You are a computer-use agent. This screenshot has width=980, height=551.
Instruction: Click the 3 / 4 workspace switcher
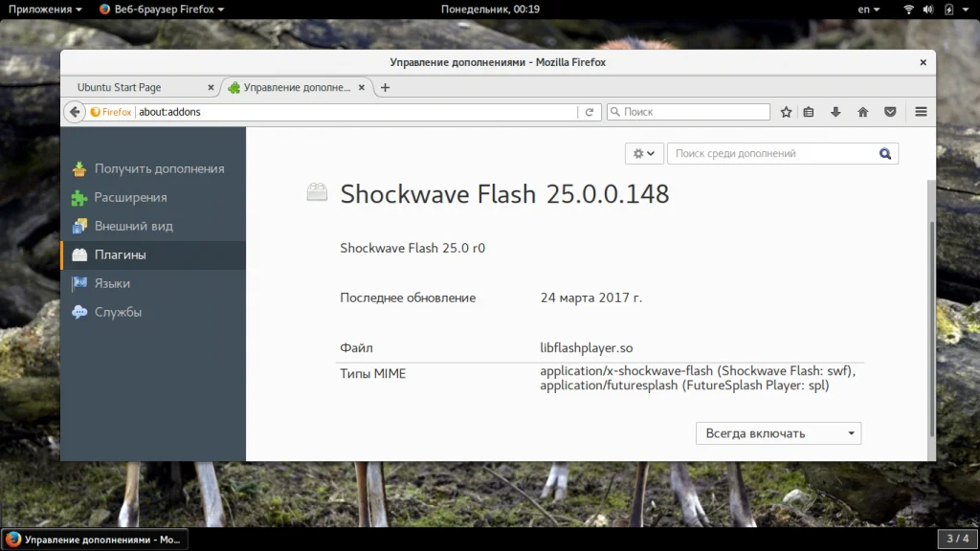coord(957,539)
